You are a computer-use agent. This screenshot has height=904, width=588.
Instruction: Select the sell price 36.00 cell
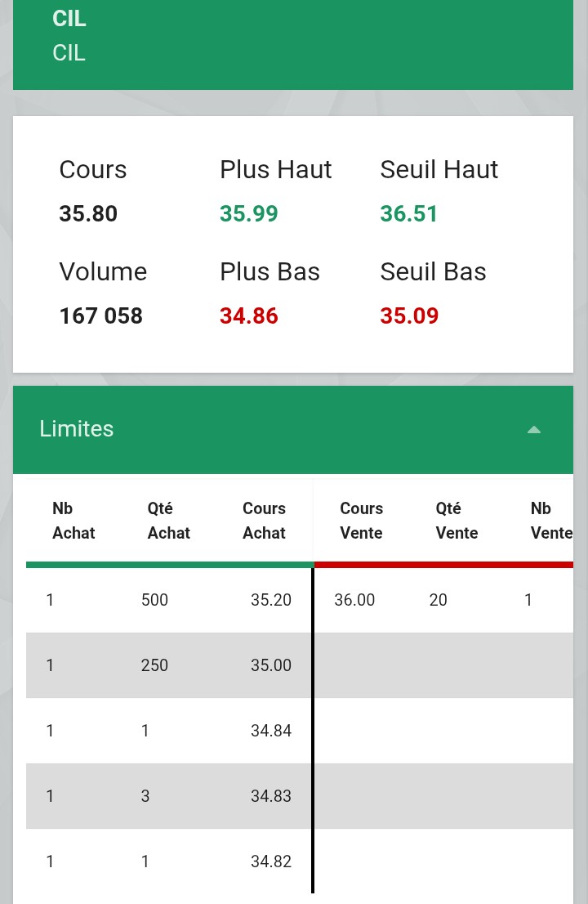[354, 600]
